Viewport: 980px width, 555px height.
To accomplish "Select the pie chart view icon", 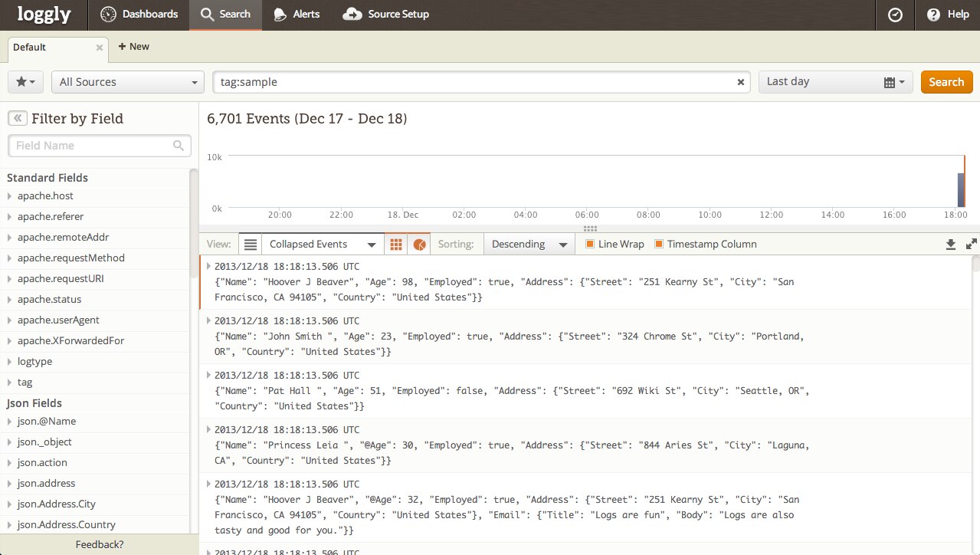I will click(x=419, y=245).
